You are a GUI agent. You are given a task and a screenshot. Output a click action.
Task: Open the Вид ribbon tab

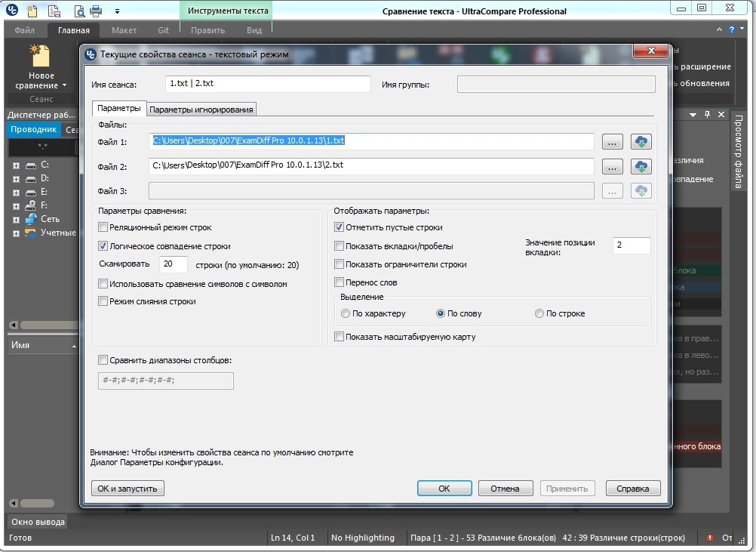(x=254, y=30)
